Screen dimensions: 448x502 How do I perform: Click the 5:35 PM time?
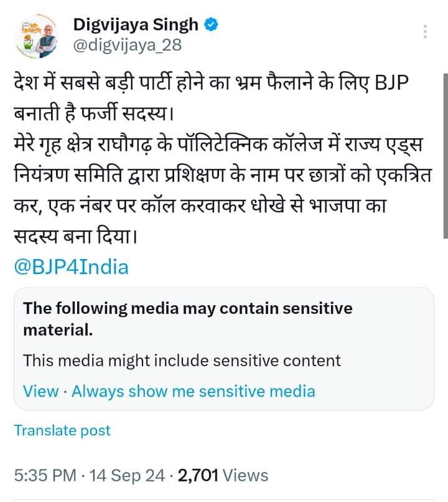coord(45,476)
